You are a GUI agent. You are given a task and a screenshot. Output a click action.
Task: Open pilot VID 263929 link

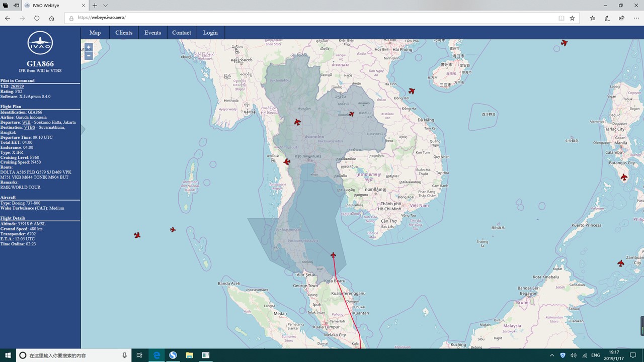17,86
